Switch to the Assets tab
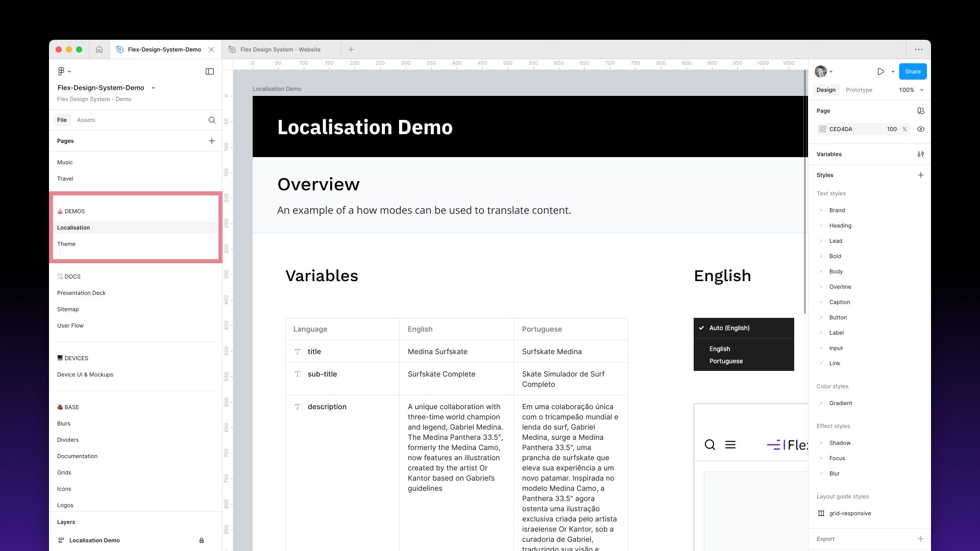Image resolution: width=980 pixels, height=551 pixels. tap(86, 120)
